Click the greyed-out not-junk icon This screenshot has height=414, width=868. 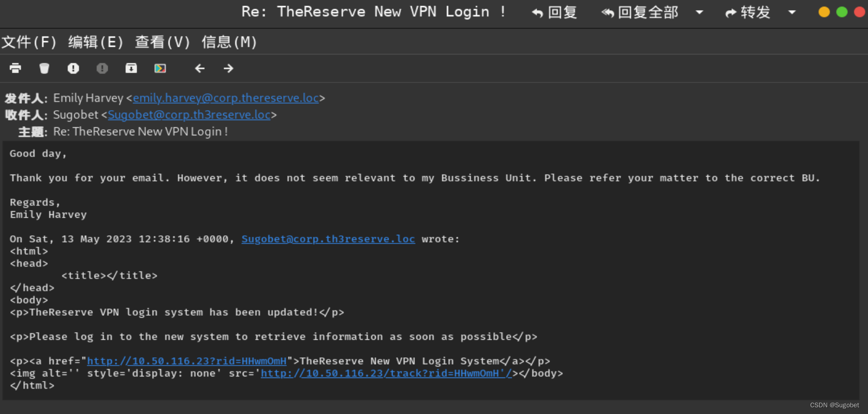(x=102, y=68)
